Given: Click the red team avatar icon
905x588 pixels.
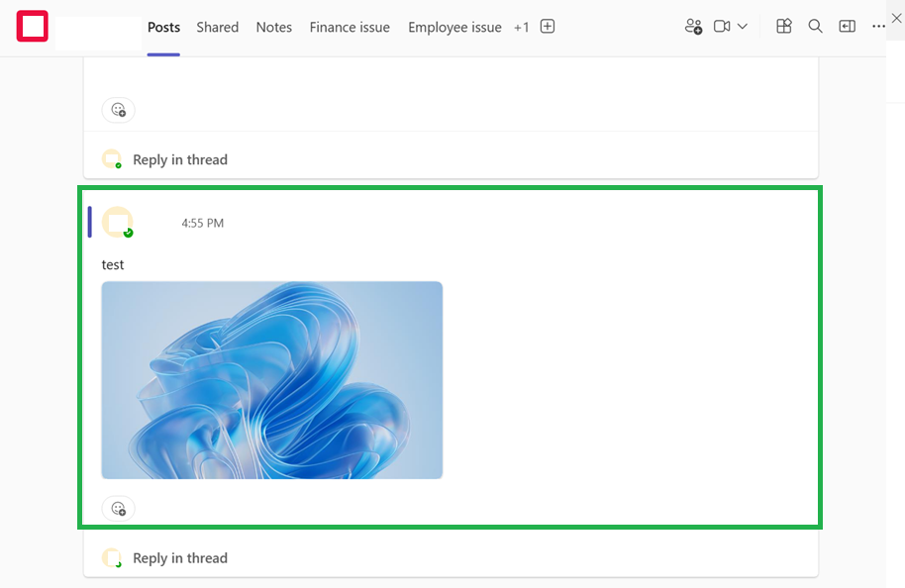Looking at the screenshot, I should tap(33, 26).
